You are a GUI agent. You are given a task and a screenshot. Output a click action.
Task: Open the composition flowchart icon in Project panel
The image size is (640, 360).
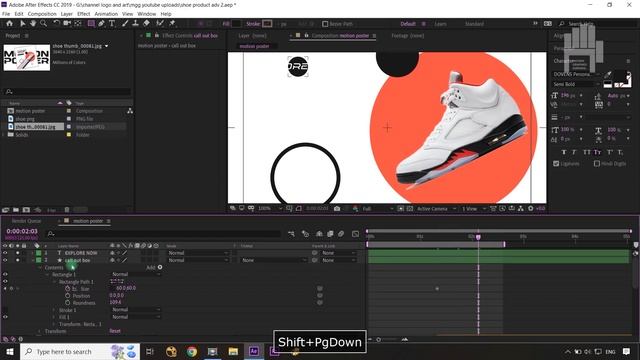click(130, 111)
